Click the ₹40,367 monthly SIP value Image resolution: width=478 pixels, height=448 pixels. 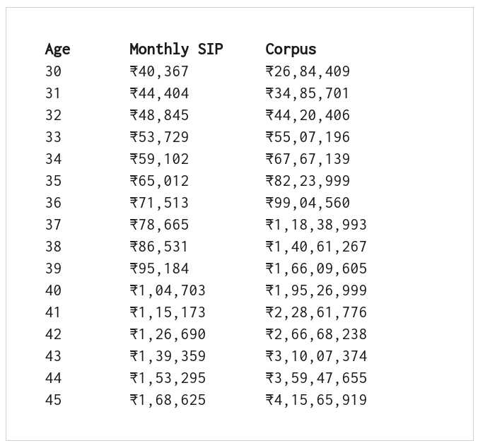(x=159, y=71)
